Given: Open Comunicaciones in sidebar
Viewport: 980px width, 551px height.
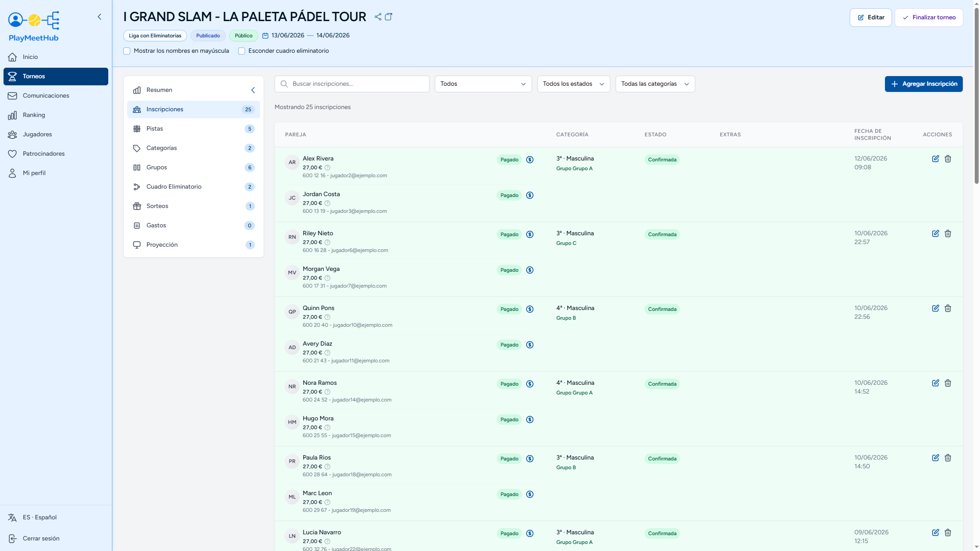Looking at the screenshot, I should pyautogui.click(x=56, y=96).
